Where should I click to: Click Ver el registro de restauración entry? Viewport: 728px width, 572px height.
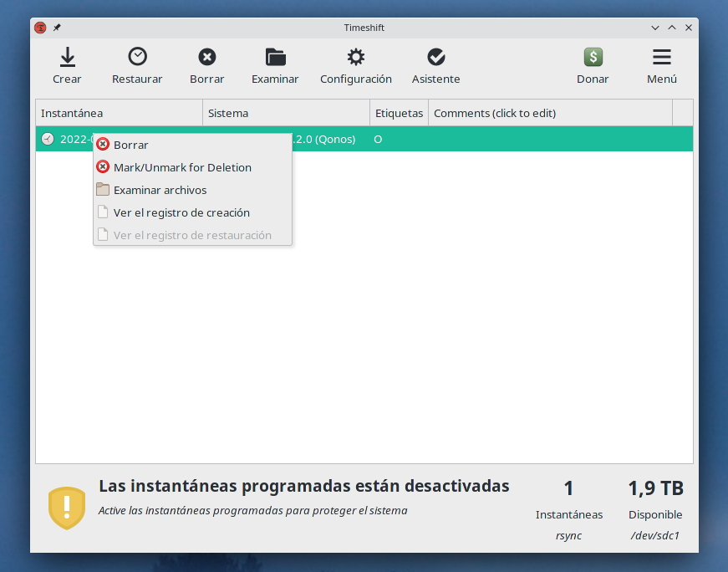pyautogui.click(x=193, y=235)
